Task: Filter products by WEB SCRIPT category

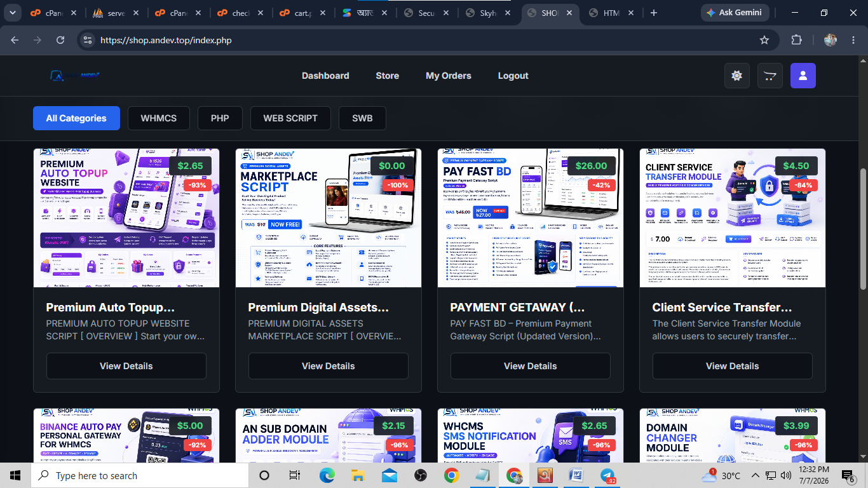Action: [290, 118]
